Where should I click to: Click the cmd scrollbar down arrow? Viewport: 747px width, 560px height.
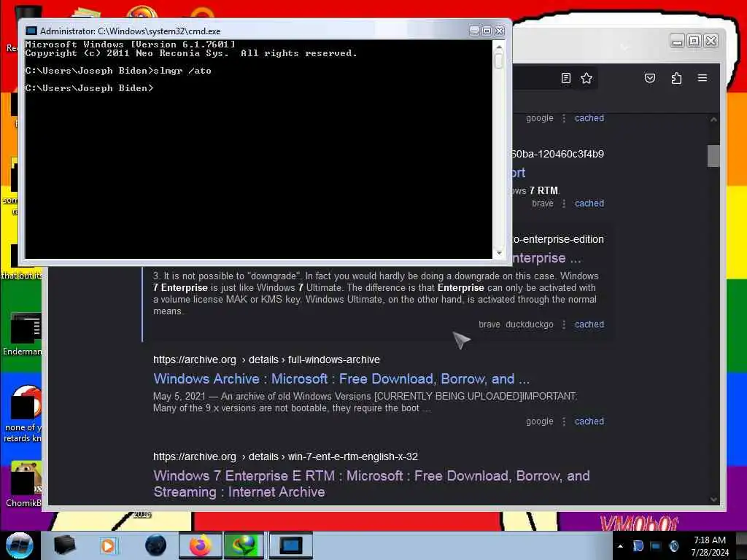pos(499,253)
